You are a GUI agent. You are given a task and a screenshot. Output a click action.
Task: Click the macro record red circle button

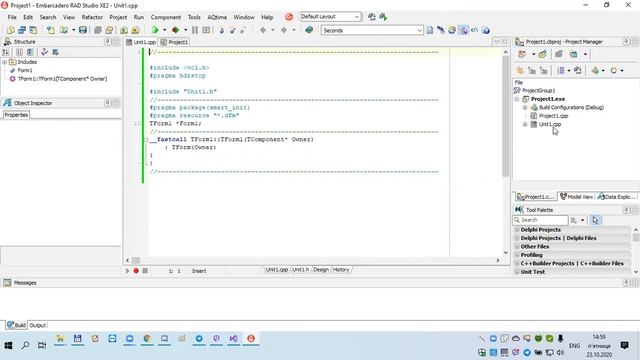coord(136,271)
